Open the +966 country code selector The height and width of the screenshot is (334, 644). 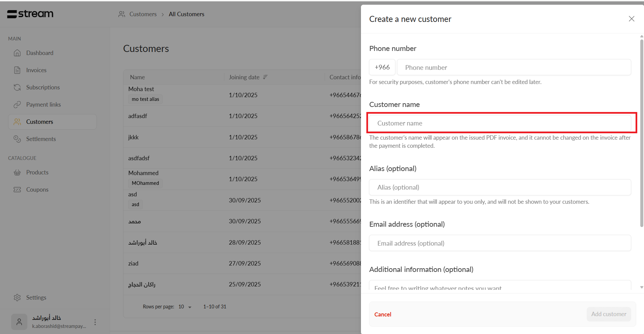coord(382,67)
